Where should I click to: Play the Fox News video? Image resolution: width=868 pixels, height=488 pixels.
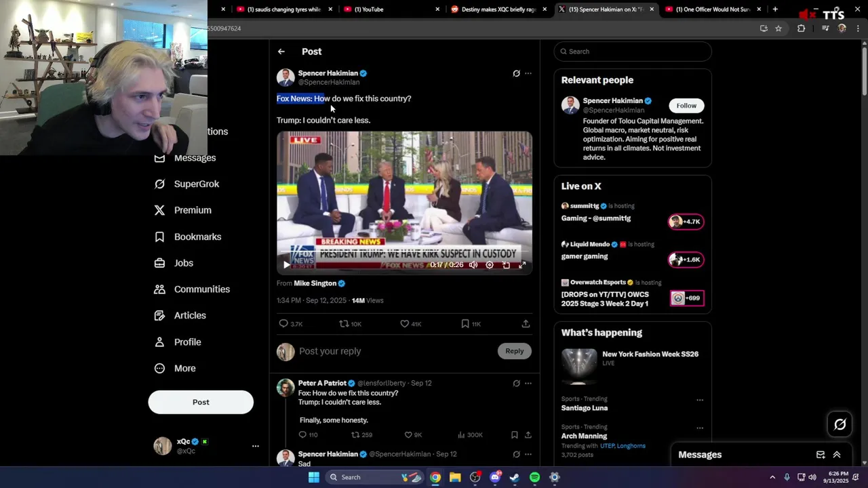tap(286, 265)
